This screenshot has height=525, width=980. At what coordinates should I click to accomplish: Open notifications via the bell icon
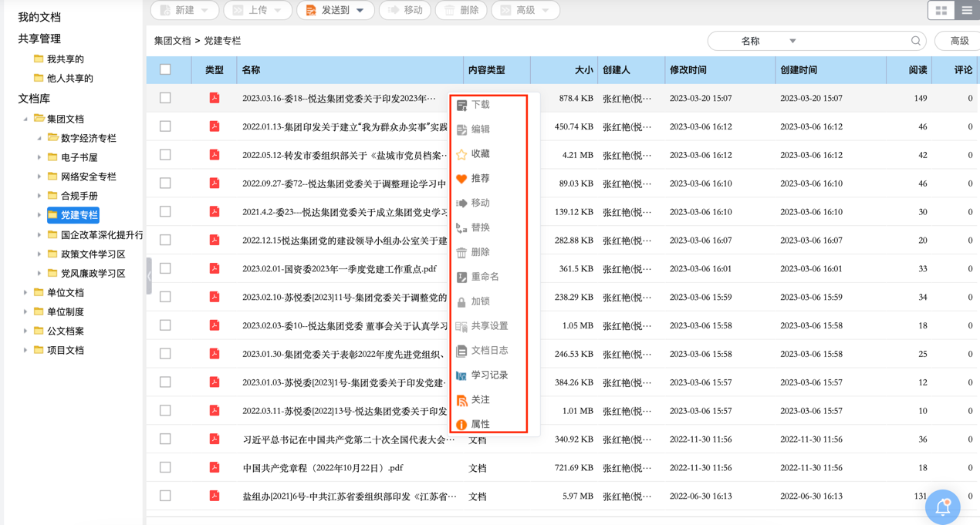pyautogui.click(x=942, y=506)
